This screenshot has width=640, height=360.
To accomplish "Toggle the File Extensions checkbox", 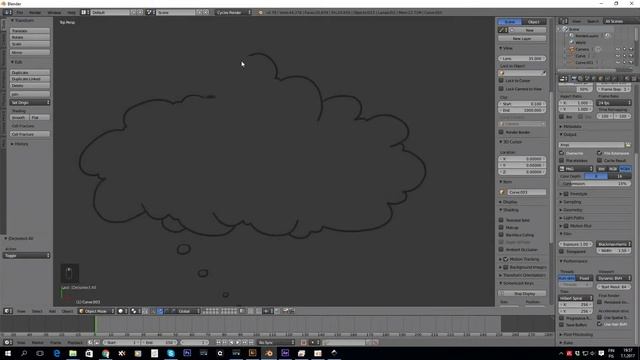I will (600, 153).
